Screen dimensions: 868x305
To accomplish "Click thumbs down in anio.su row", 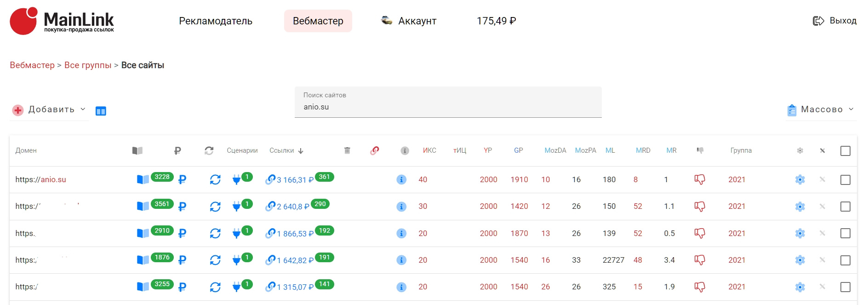I will [700, 179].
